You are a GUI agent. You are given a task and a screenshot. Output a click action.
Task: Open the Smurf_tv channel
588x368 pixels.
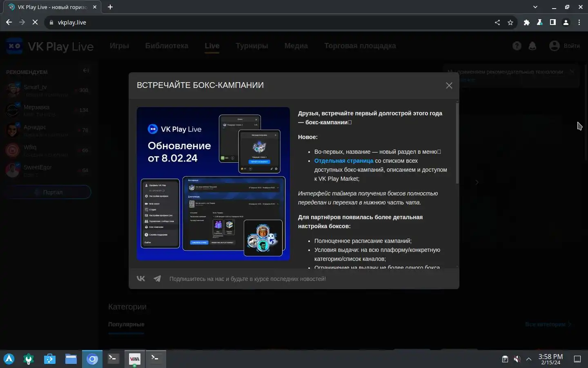[48, 90]
